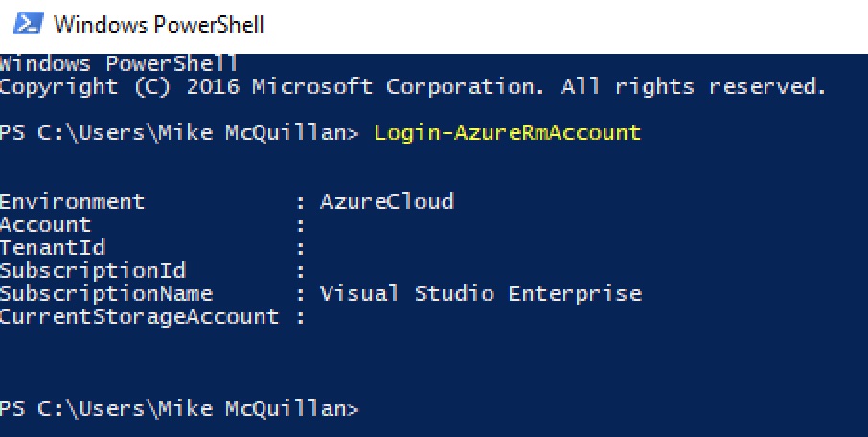The width and height of the screenshot is (868, 437).
Task: Select the AzureCloud value
Action: point(386,201)
